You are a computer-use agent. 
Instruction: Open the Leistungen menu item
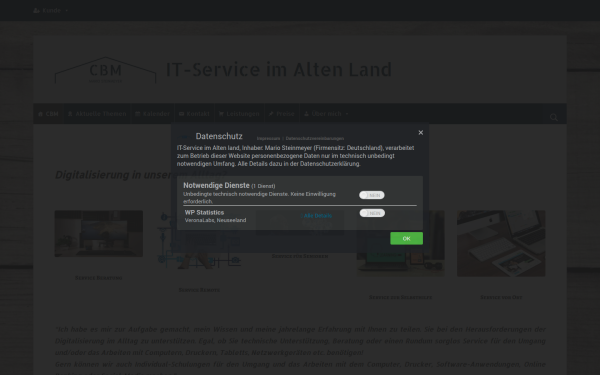[x=239, y=114]
